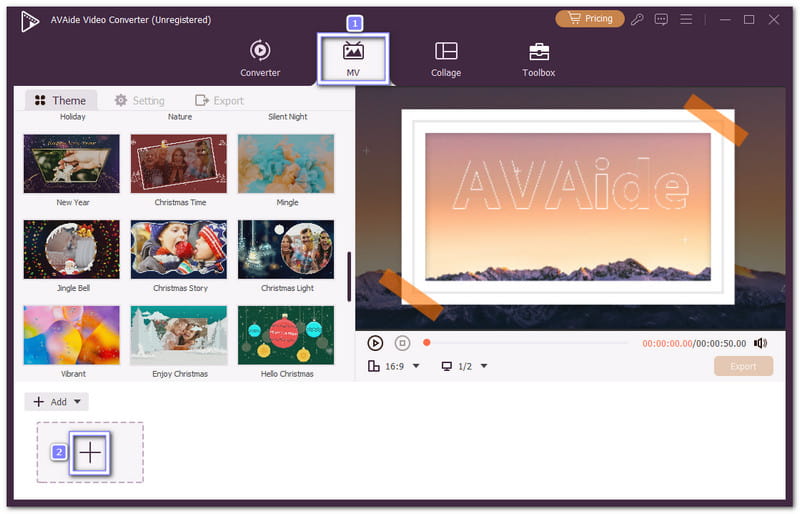Click the Export button under preview
This screenshot has width=800, height=514.
(743, 366)
